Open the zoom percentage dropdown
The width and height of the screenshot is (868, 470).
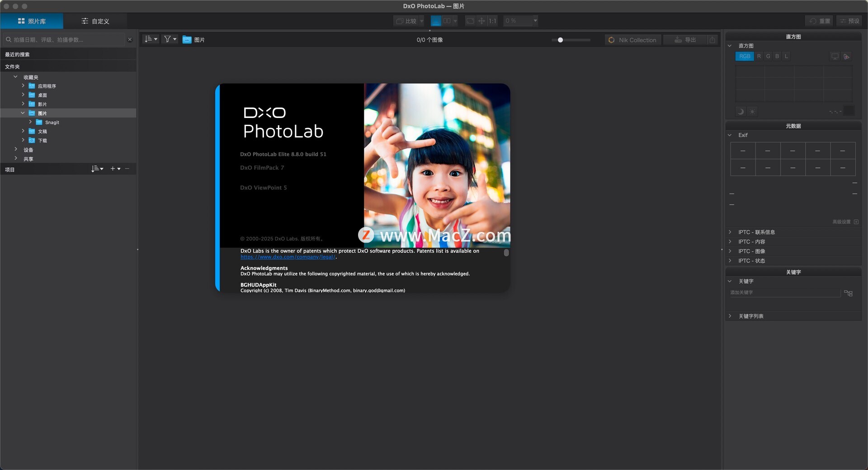click(535, 21)
